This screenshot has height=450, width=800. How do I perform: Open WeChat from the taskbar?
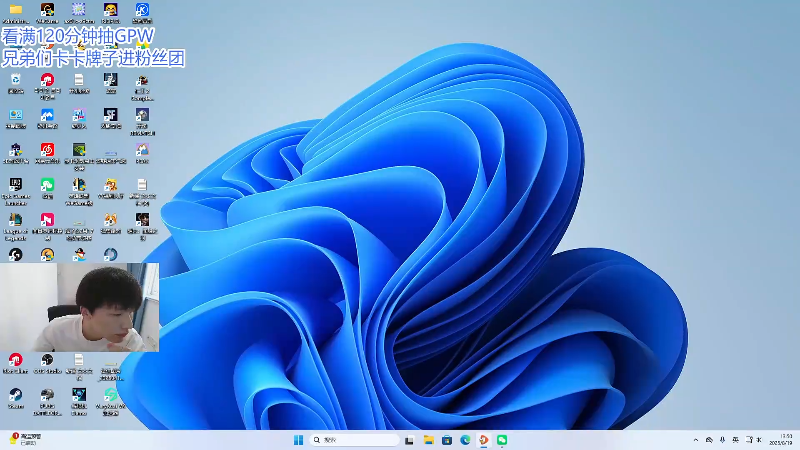(x=502, y=440)
